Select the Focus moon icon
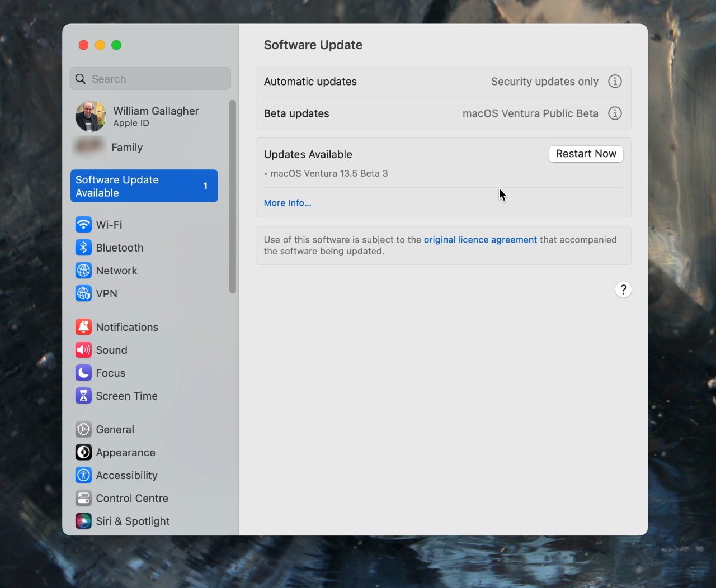Viewport: 716px width, 588px height. coord(83,373)
